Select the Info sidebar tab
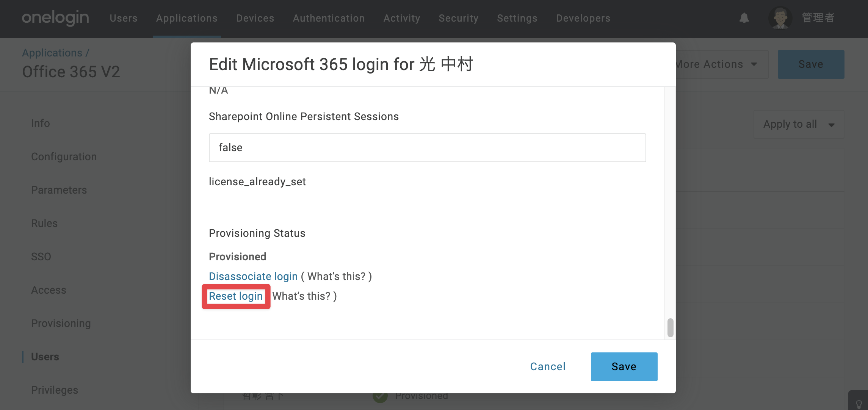Screen dimensions: 868x410 [41, 123]
